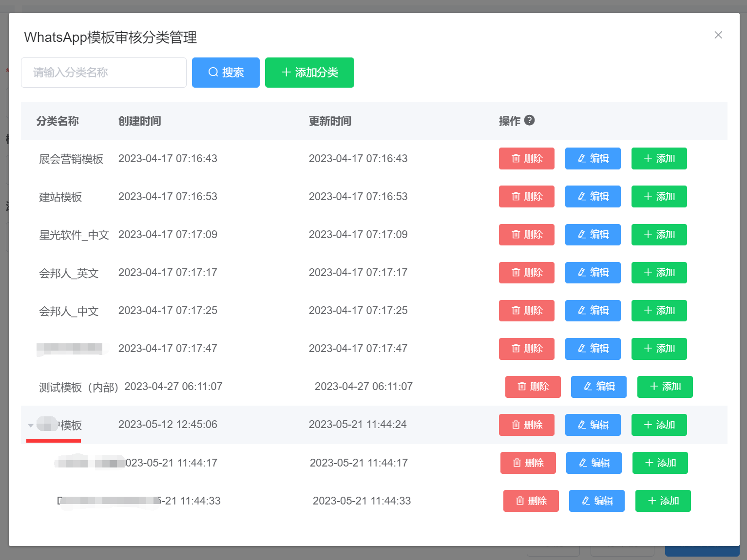747x560 pixels.
Task: Select the 会邦人_中文 category name
Action: 69,311
